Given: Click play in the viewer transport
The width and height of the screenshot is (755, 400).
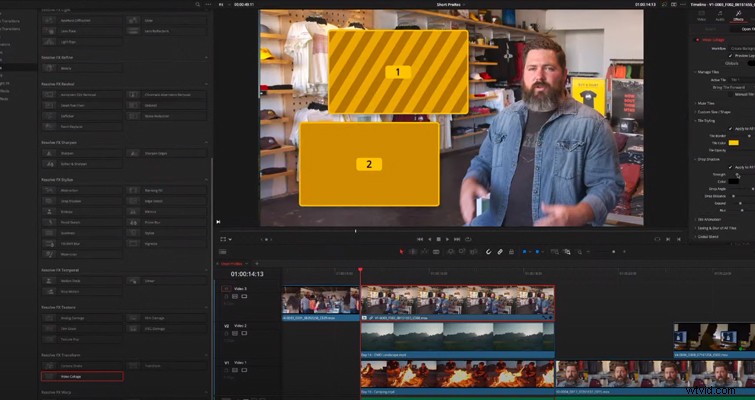Looking at the screenshot, I should [448, 239].
